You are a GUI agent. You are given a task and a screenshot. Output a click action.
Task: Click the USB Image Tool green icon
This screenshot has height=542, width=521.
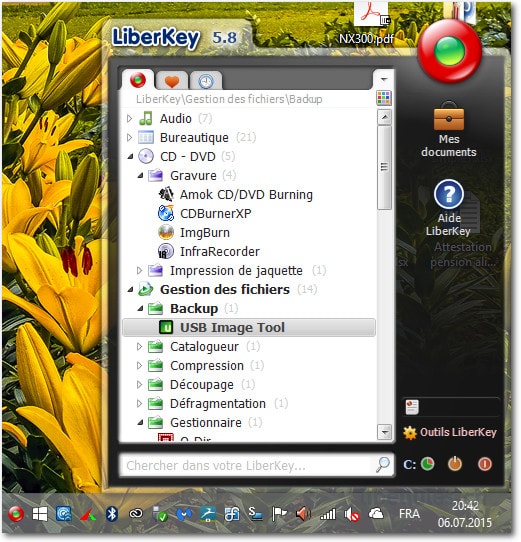[x=166, y=327]
